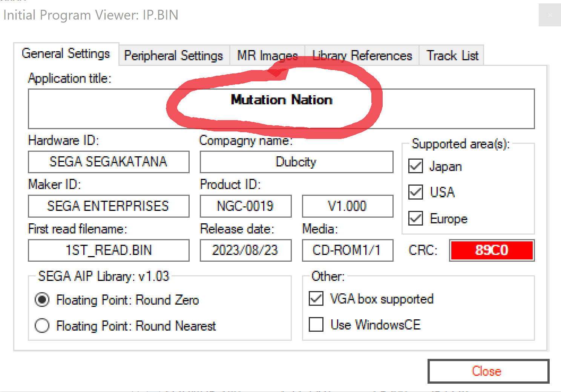Click the Maker ID label
This screenshot has width=561, height=392.
click(54, 185)
